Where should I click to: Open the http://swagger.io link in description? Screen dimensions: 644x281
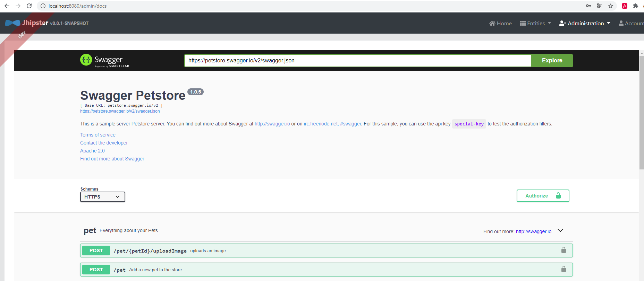pos(272,124)
